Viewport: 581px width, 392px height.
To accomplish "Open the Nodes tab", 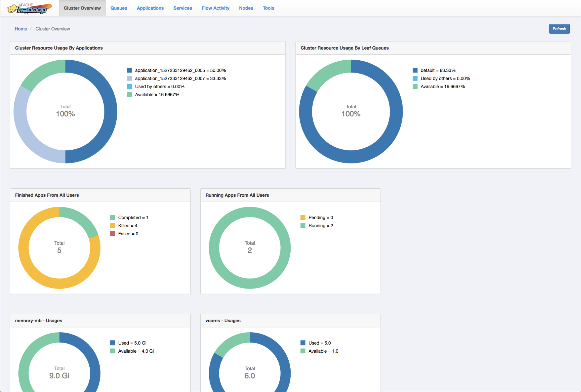I will pyautogui.click(x=246, y=8).
